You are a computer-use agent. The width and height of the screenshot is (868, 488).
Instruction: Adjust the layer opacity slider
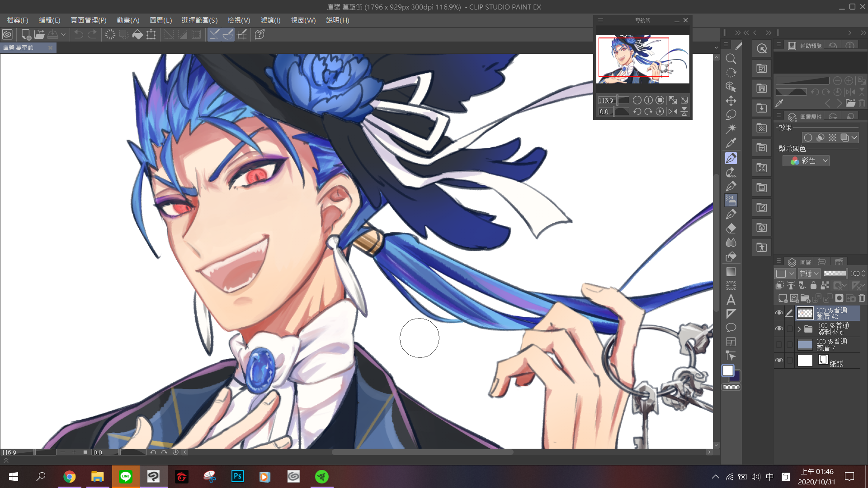point(835,273)
